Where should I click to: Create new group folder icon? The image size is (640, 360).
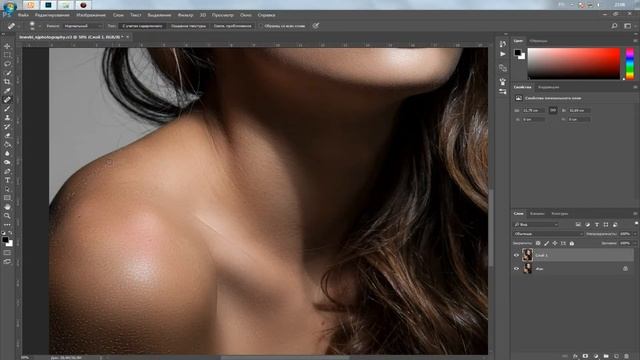606,356
